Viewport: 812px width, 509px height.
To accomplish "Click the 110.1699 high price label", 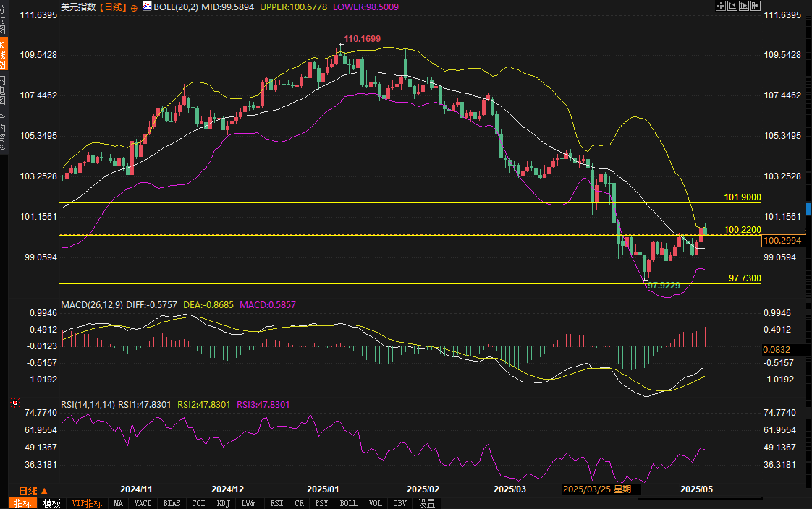I will [363, 39].
